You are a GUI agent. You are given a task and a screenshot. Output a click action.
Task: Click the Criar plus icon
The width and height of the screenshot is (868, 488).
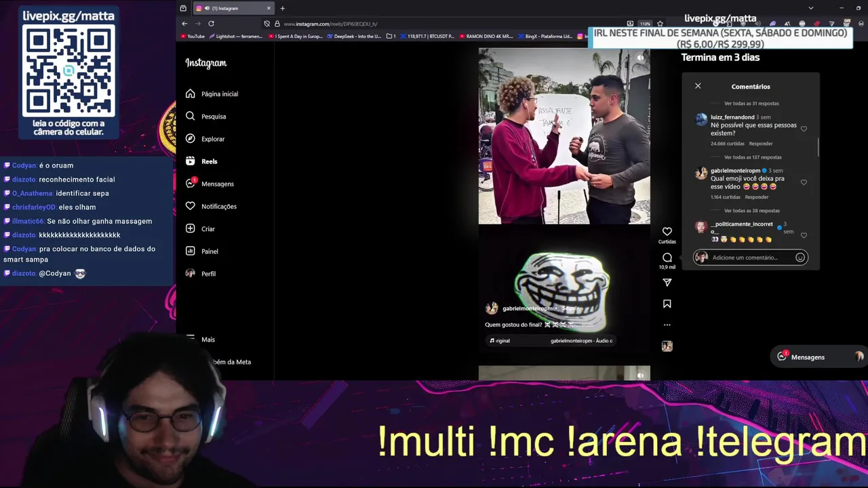tap(191, 228)
